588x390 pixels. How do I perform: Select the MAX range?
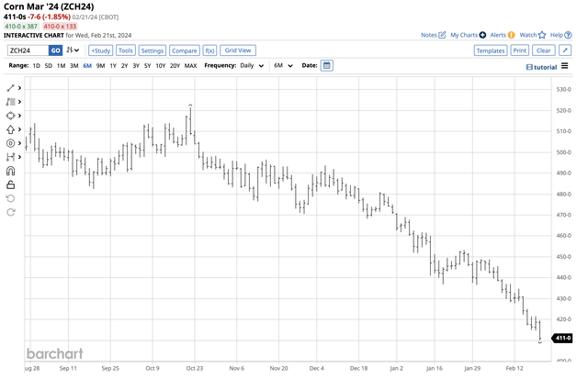click(x=190, y=65)
